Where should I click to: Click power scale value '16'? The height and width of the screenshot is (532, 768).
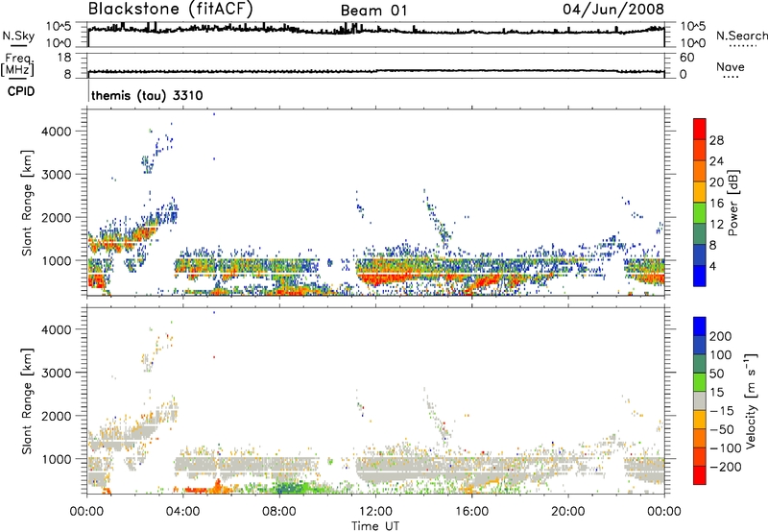pos(716,204)
